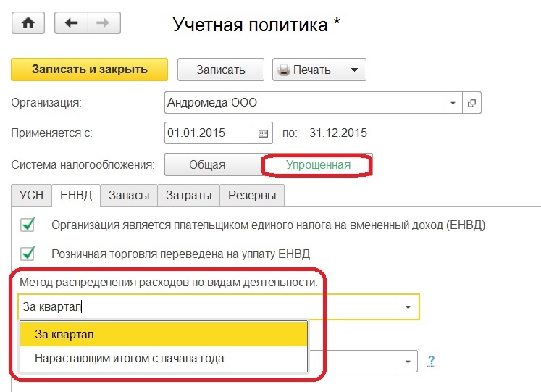This screenshot has height=392, width=541.
Task: Click the printer icon on Печать
Action: tap(284, 70)
